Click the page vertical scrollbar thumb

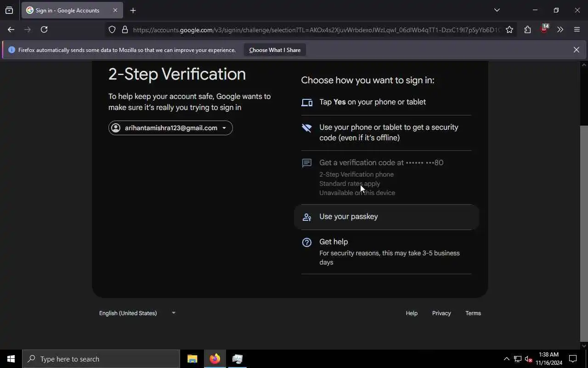(584, 234)
